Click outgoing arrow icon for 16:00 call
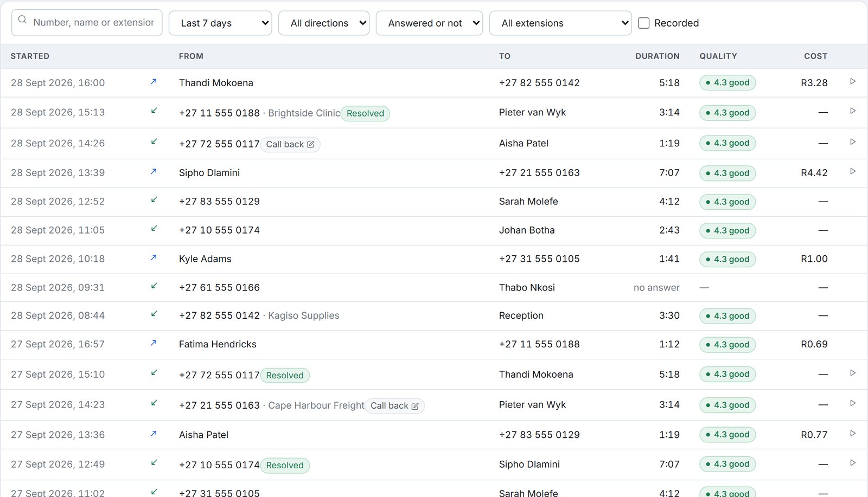 tap(154, 82)
